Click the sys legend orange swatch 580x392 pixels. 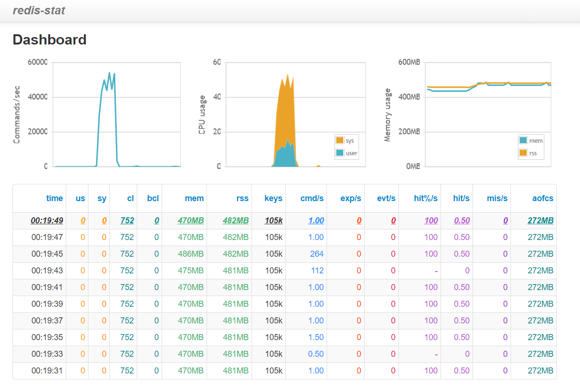[340, 140]
